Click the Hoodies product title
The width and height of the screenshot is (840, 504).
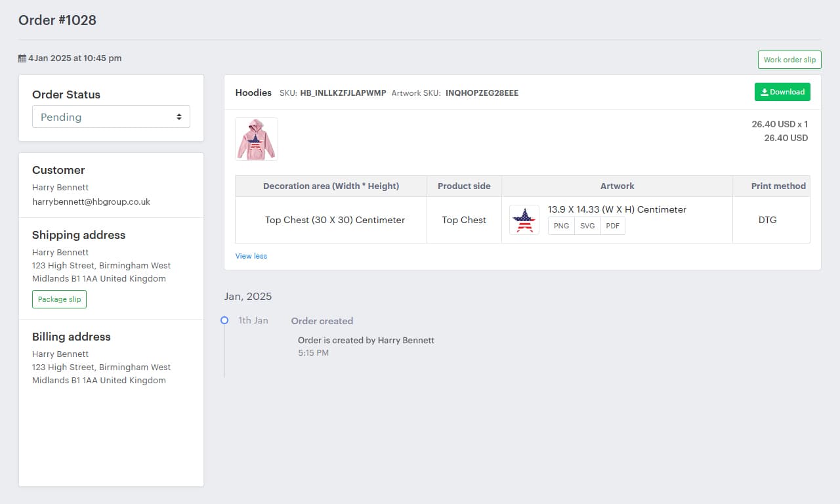[253, 93]
